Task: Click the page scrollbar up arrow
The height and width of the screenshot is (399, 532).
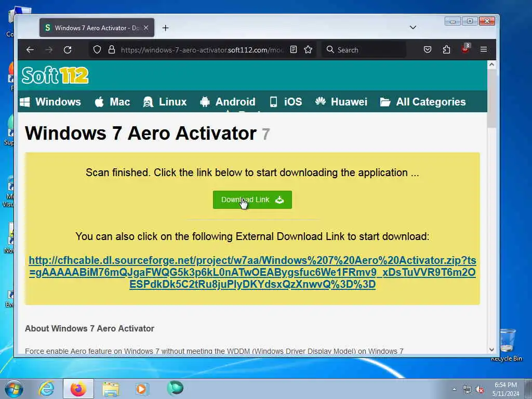Action: pos(491,64)
